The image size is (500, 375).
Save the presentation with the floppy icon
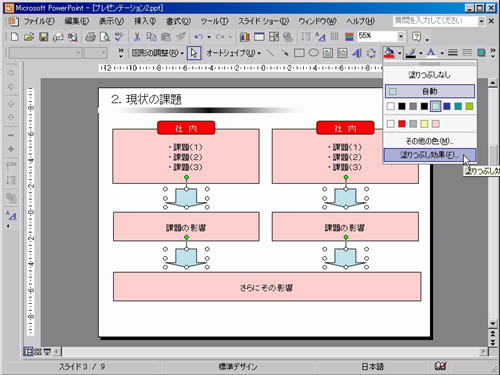pos(43,36)
